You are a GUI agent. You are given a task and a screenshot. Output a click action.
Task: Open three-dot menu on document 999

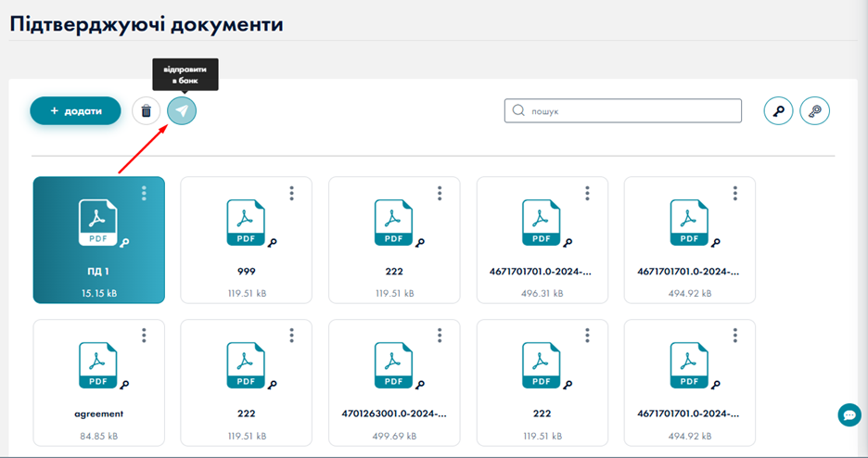[291, 193]
